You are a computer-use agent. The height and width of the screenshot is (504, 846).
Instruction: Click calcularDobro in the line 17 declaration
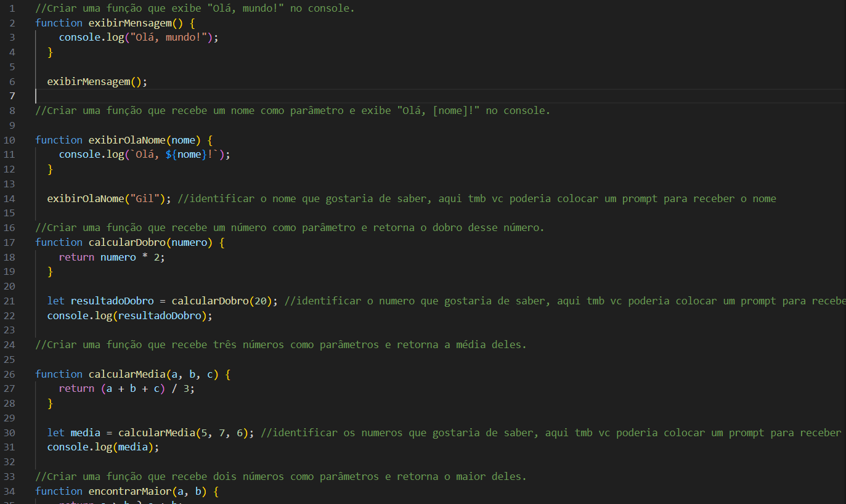(x=127, y=242)
